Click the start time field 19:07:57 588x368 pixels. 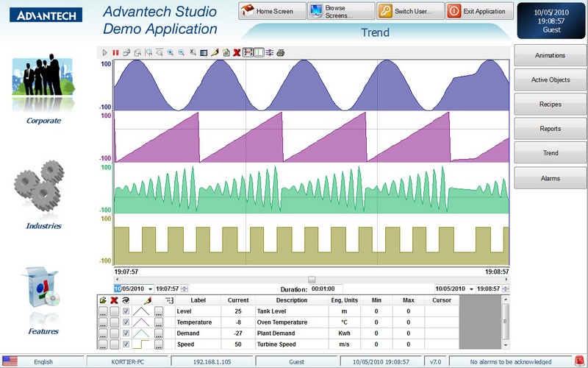(x=168, y=289)
